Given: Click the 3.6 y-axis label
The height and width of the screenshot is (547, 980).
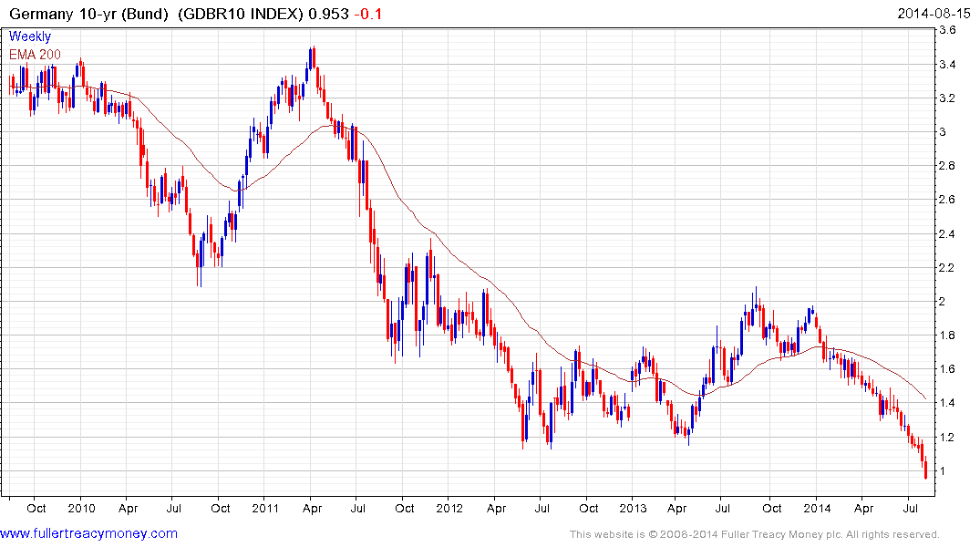Looking at the screenshot, I should coord(947,30).
